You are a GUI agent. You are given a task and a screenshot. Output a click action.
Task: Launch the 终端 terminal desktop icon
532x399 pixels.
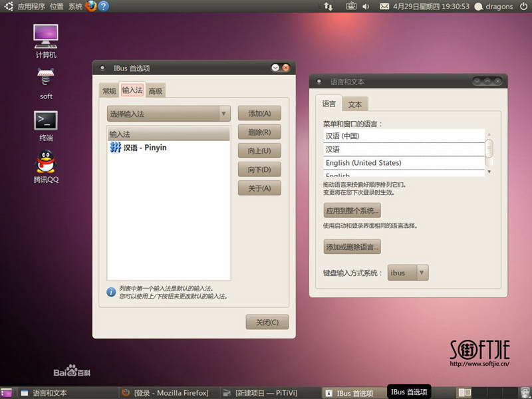click(46, 120)
